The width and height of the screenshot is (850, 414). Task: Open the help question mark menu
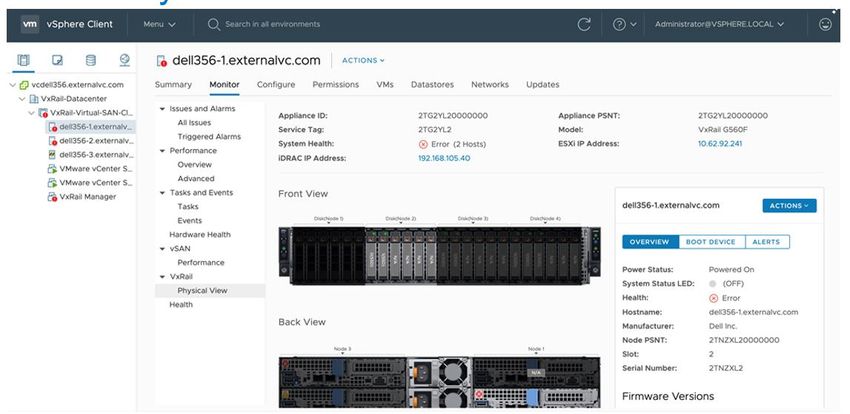coord(624,24)
